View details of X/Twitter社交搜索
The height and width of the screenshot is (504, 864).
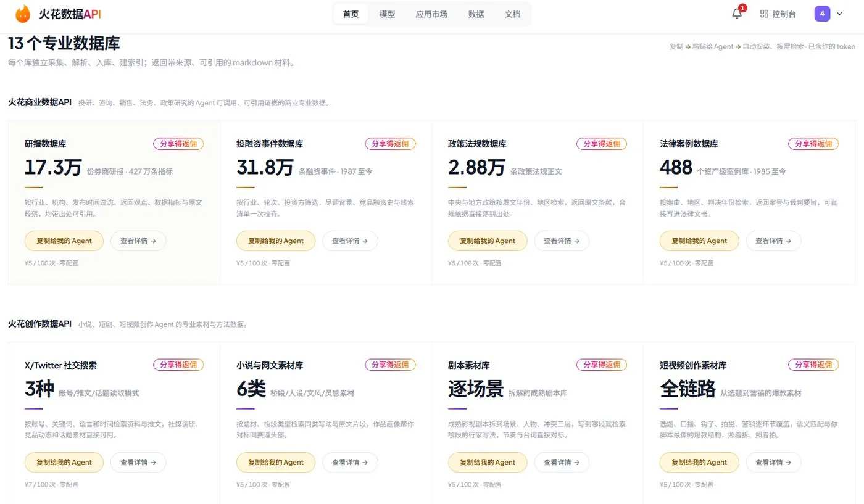pos(138,462)
